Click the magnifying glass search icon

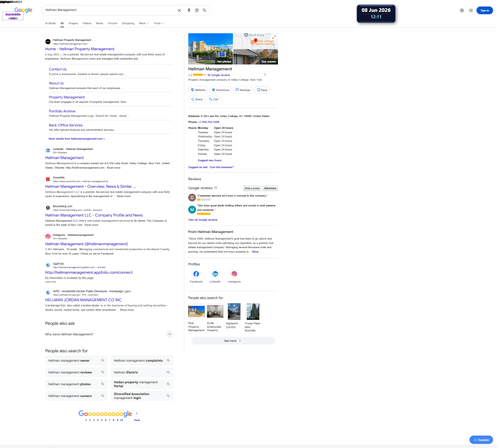[x=204, y=10]
